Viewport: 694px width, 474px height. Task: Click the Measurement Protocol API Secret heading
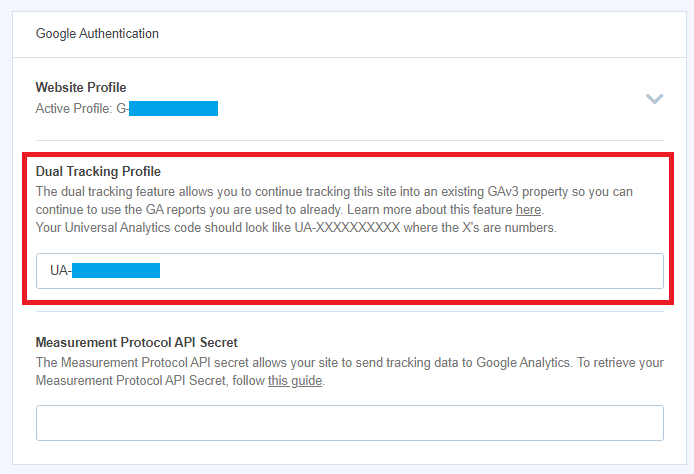pyautogui.click(x=137, y=342)
